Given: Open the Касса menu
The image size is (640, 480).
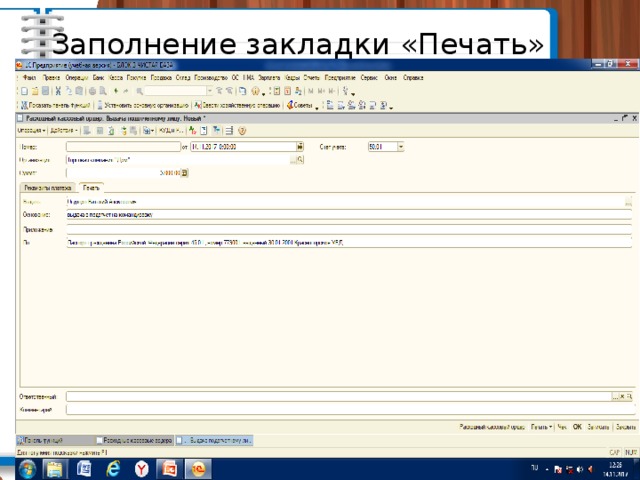Looking at the screenshot, I should pyautogui.click(x=116, y=78).
